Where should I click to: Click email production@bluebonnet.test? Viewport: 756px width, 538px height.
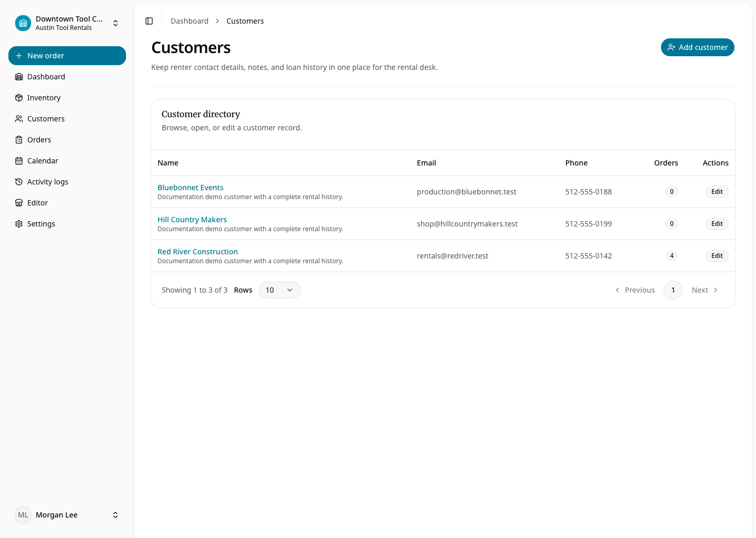tap(466, 192)
